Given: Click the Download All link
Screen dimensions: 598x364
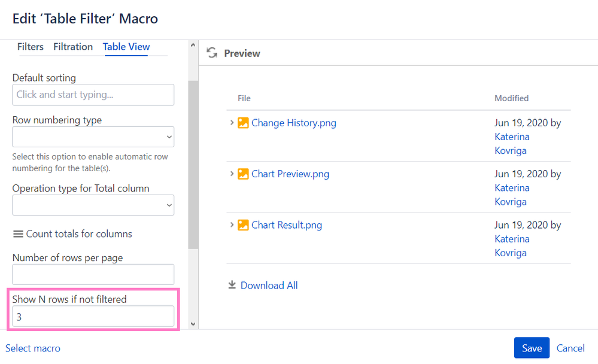Looking at the screenshot, I should 269,286.
